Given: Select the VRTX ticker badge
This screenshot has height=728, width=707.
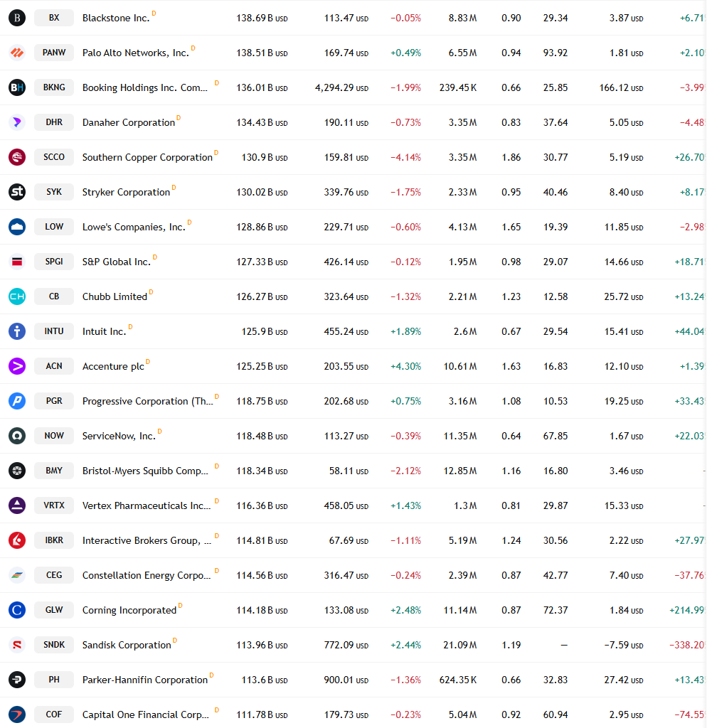Looking at the screenshot, I should coord(54,505).
